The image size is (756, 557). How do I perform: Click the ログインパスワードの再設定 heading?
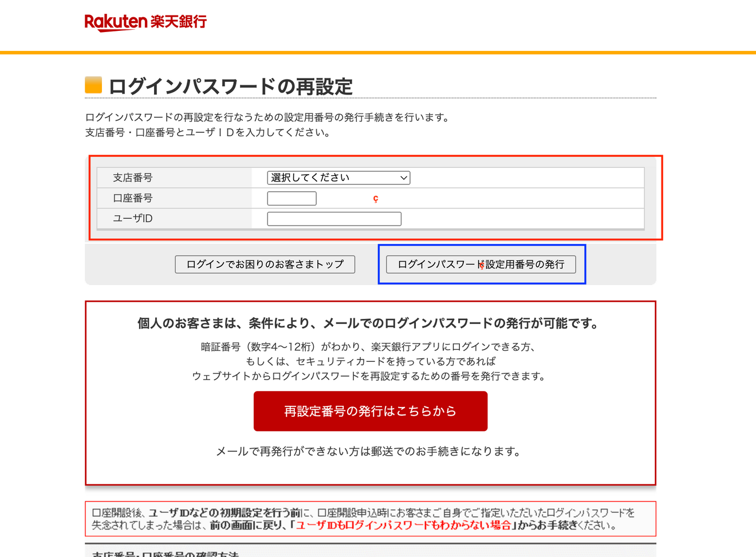point(230,86)
